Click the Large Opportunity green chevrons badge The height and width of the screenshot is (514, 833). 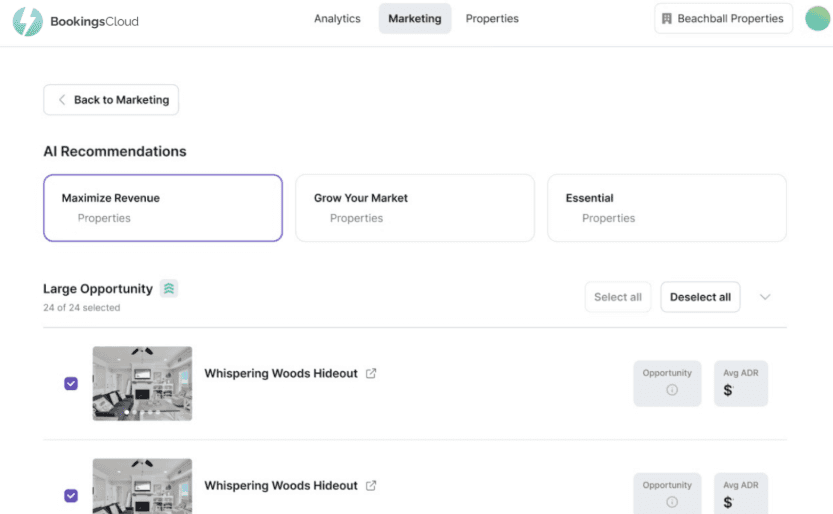tap(169, 288)
